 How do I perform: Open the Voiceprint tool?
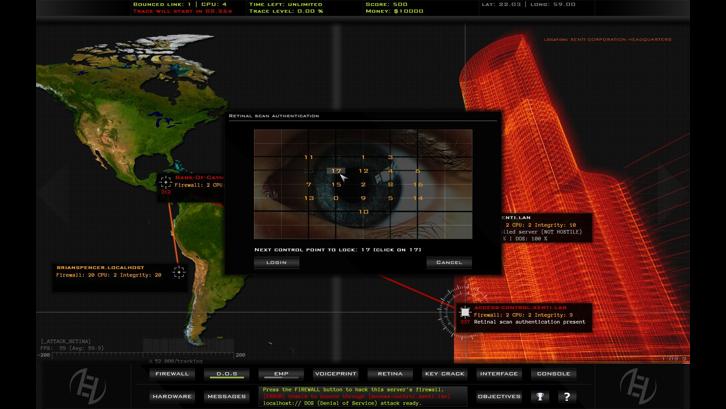(334, 373)
